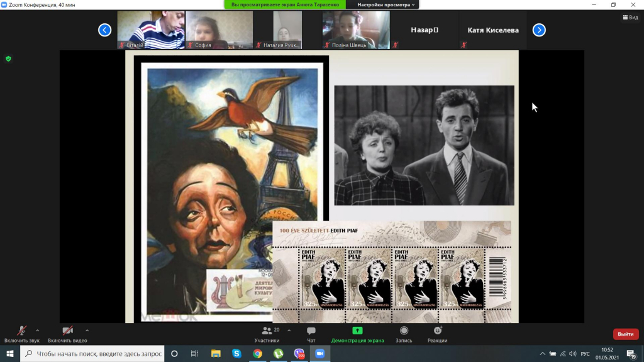Open Настройки просмотра dropdown
Screen dimensions: 644x362
386,4
